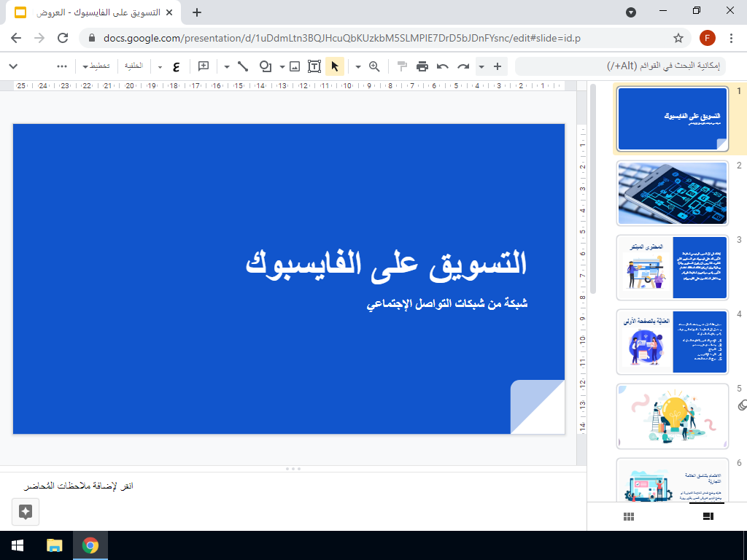Click the menu search field
The width and height of the screenshot is (747, 560).
(x=620, y=66)
